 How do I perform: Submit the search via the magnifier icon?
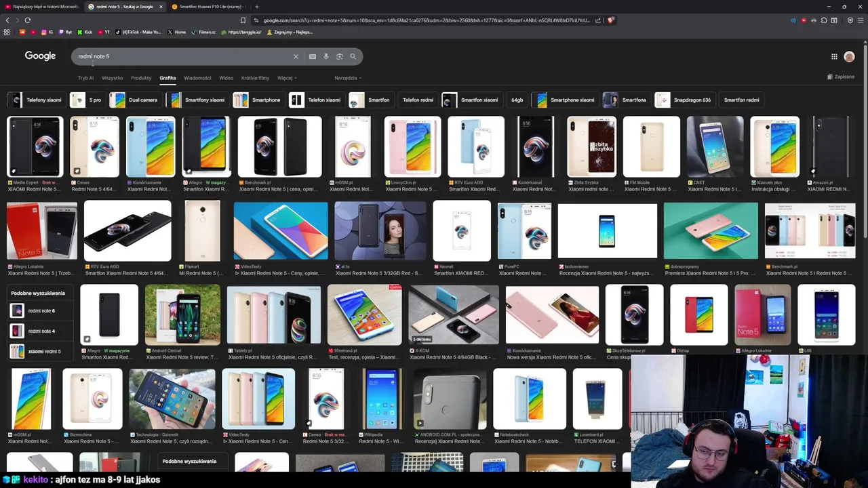353,57
